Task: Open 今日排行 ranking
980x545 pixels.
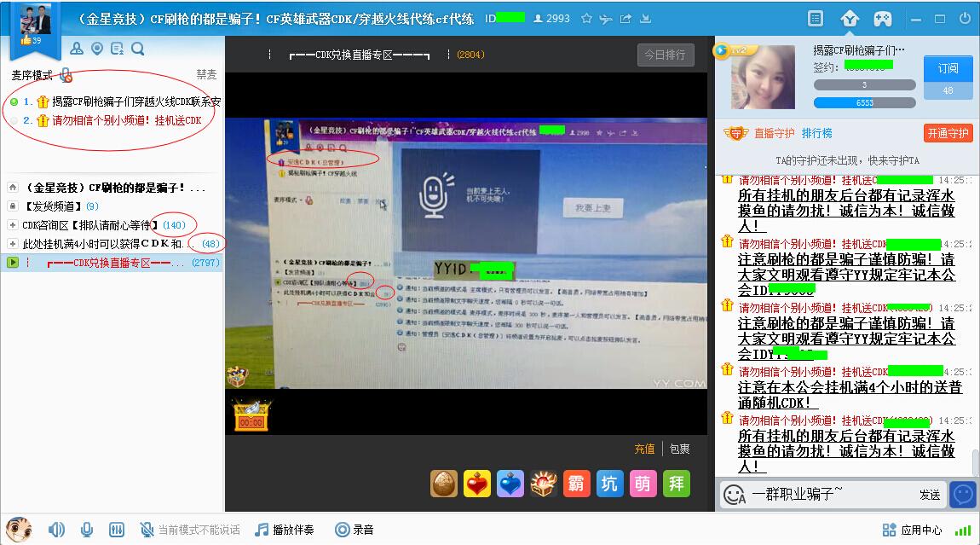Action: (x=665, y=55)
